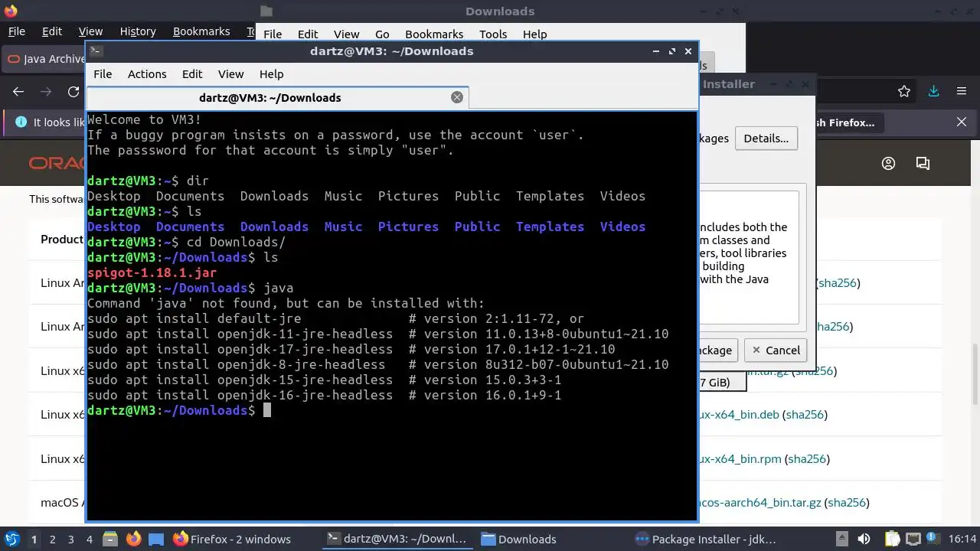The height and width of the screenshot is (551, 980).
Task: Open the terminal File menu
Action: (x=103, y=74)
